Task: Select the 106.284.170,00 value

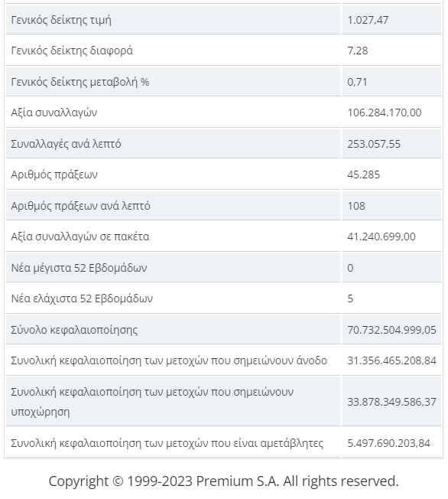Action: click(384, 113)
